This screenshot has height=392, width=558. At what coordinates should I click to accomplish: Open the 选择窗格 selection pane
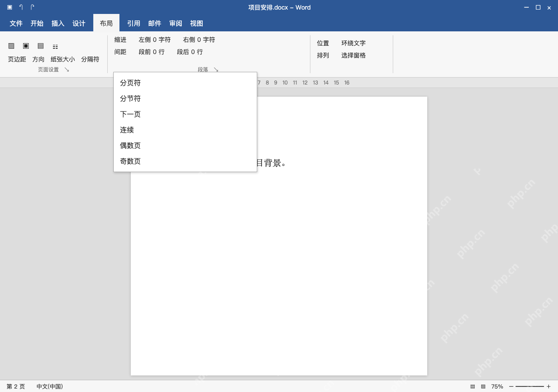(354, 55)
